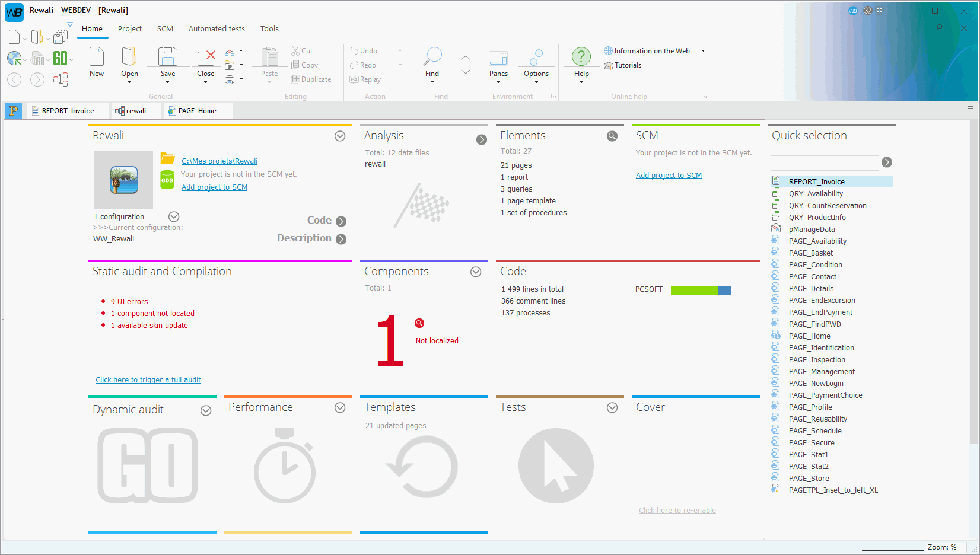
Task: Click the Copy icon in Editing group
Action: coord(295,65)
